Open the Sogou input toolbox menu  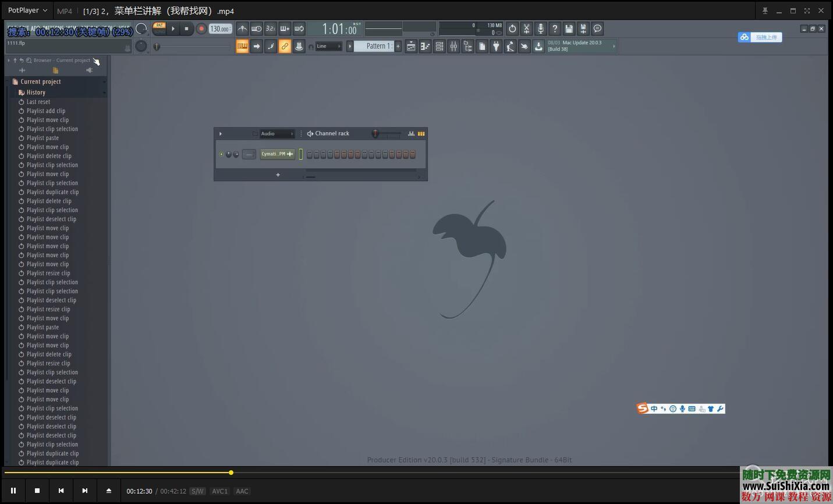tap(721, 409)
